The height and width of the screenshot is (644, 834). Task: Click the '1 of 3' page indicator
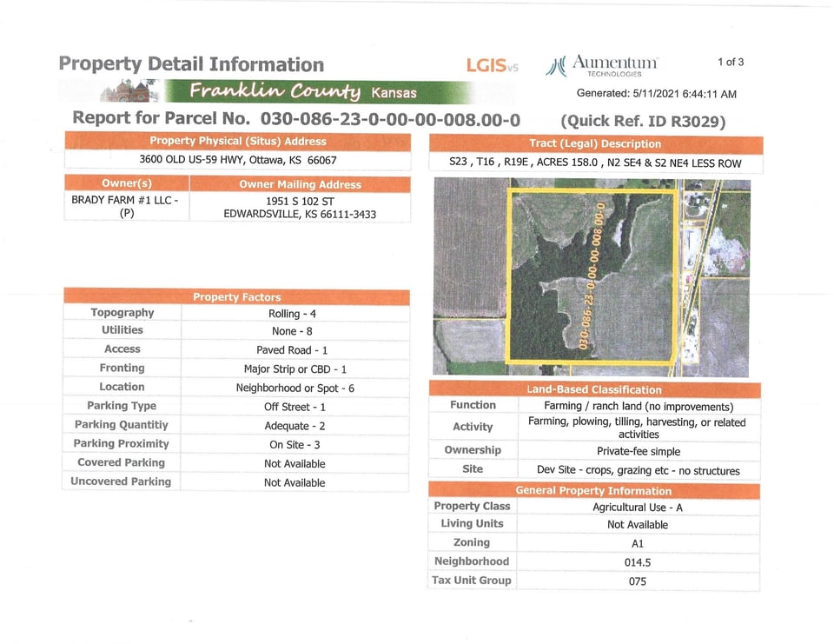[x=731, y=63]
